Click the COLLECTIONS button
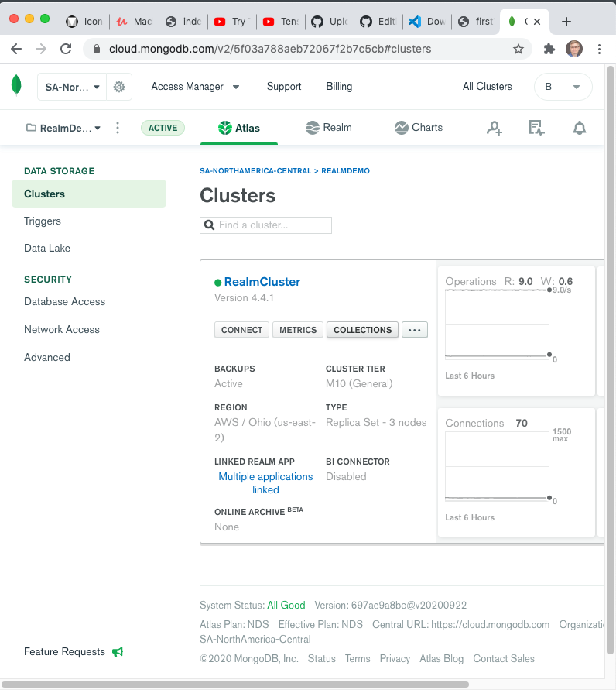The height and width of the screenshot is (690, 616). coord(363,330)
